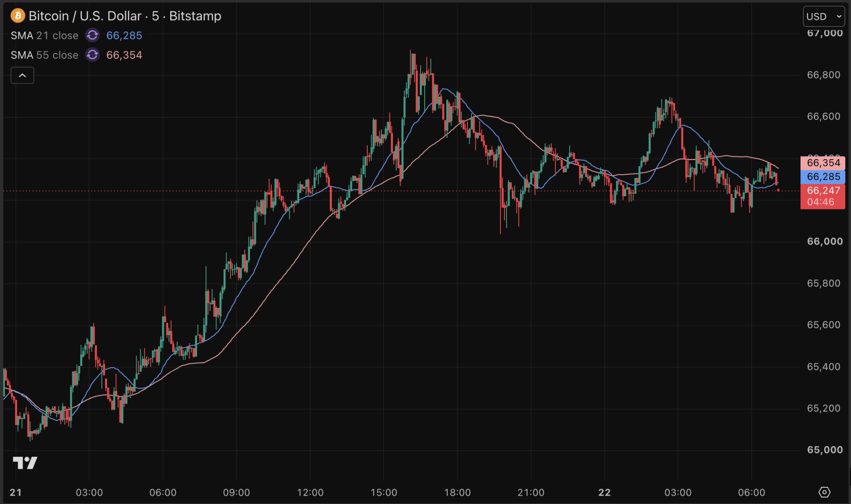Click the 18:00 time axis label
Image resolution: width=851 pixels, height=504 pixels.
pos(457,493)
